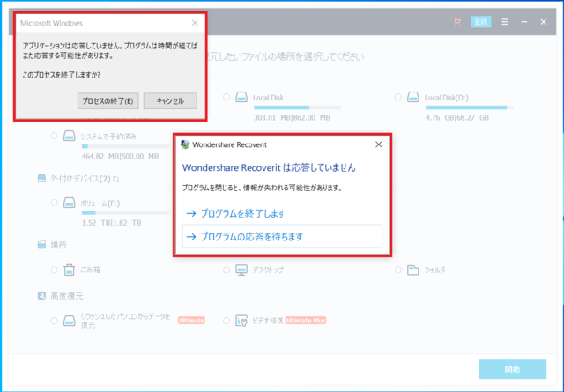Select the ごみ箱 radio button
The image size is (564, 392).
point(55,270)
